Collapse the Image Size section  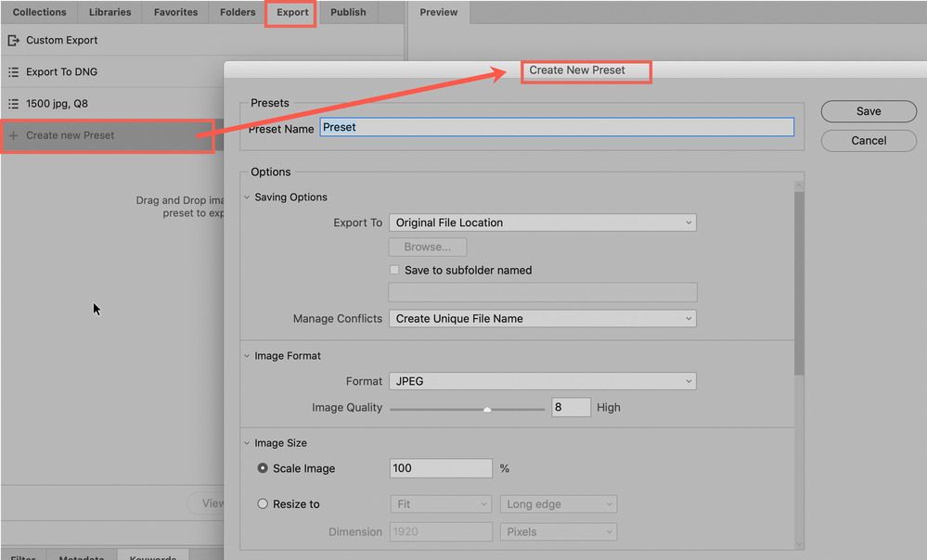[x=247, y=443]
